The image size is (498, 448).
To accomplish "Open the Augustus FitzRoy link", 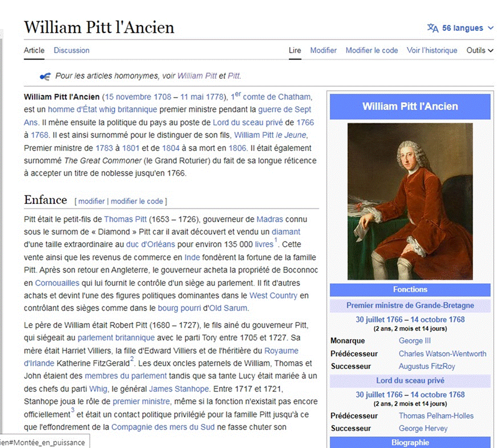I will coord(427,367).
